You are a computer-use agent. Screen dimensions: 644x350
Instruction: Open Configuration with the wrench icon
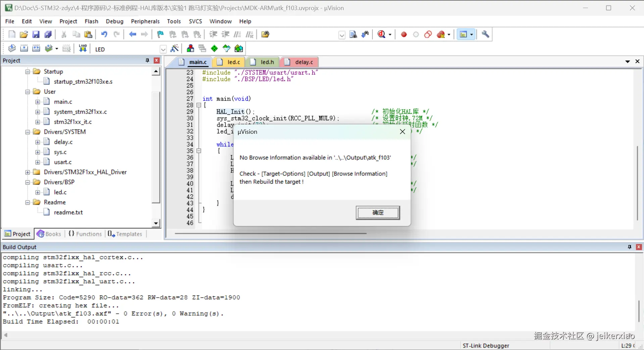[x=485, y=35]
